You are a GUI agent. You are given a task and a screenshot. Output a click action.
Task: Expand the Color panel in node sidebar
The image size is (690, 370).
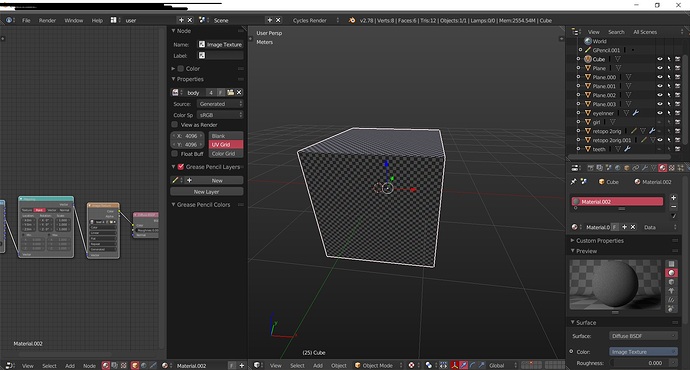point(173,69)
